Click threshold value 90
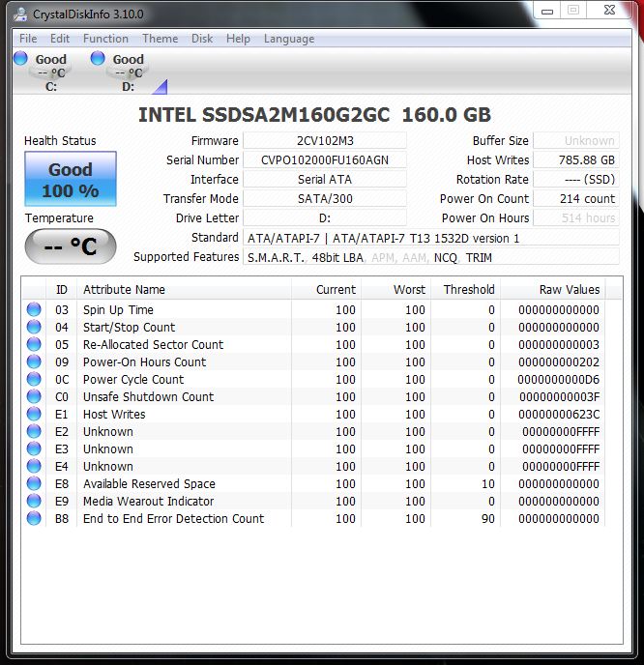Screen dimensions: 644x665 488,519
